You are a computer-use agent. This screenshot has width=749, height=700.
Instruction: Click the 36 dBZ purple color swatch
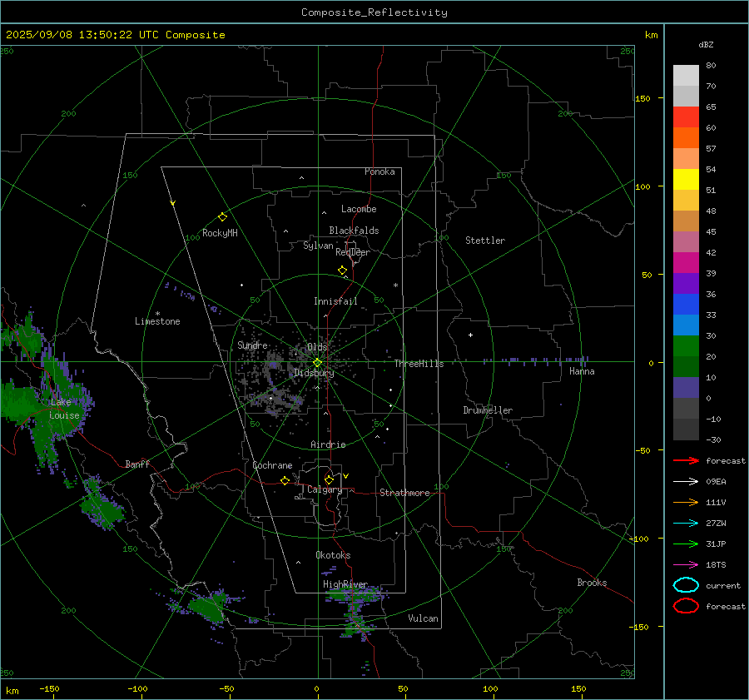(686, 283)
